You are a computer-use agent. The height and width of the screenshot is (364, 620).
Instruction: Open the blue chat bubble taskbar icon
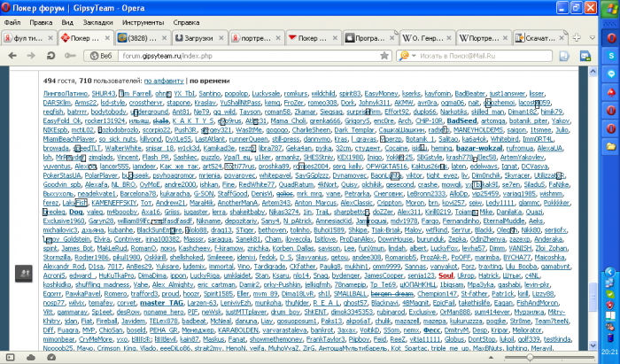tap(611, 74)
